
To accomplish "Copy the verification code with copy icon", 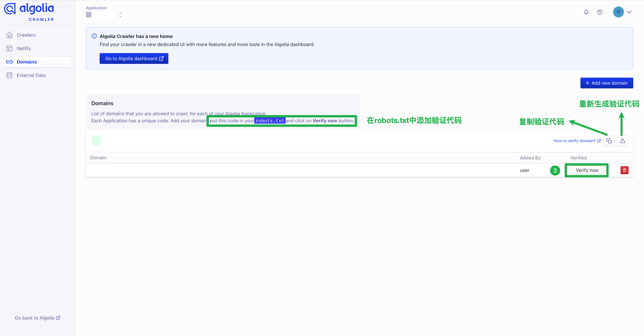I will (x=609, y=141).
